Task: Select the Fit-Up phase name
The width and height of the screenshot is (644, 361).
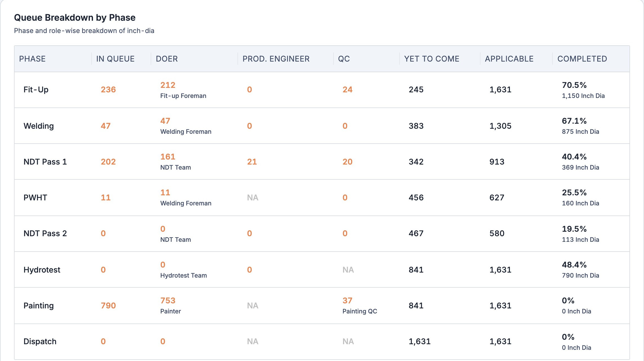Action: click(36, 90)
